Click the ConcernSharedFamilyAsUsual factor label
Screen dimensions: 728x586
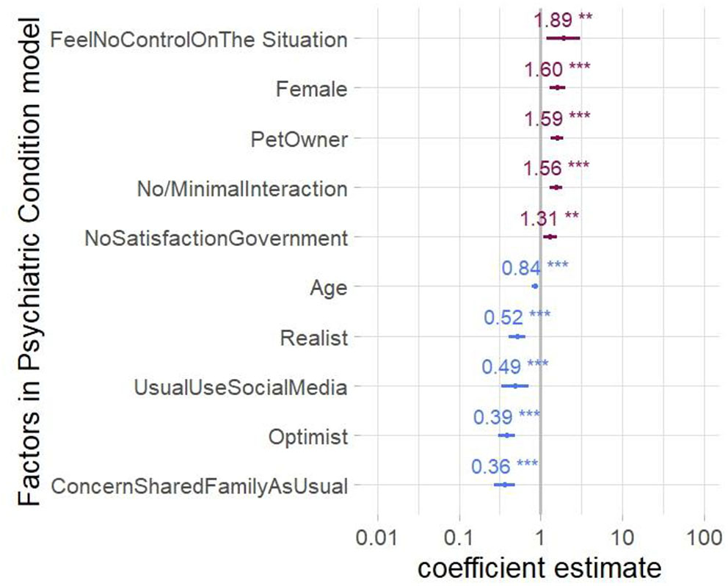click(200, 486)
